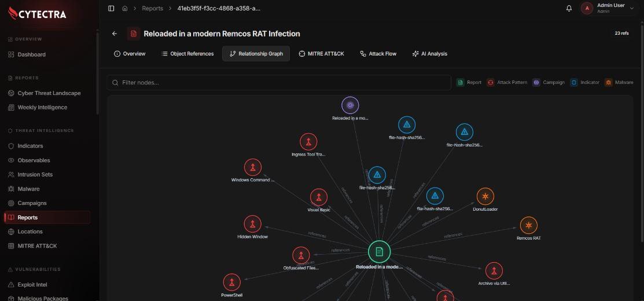Select file-hash indicator node nearest DonutLoader
This screenshot has width=644, height=301.
[435, 196]
